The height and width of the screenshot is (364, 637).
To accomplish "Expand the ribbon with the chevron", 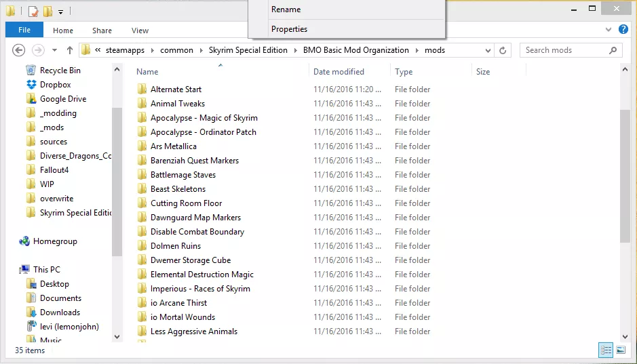I will (608, 29).
